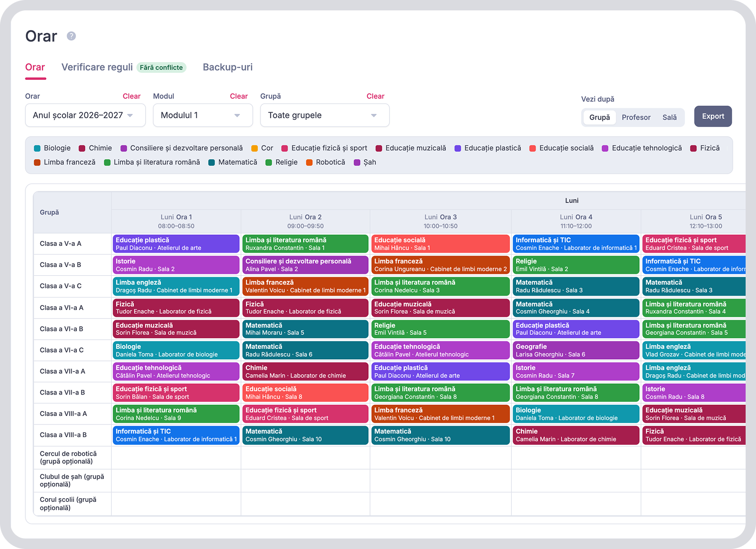This screenshot has width=756, height=549.
Task: Select the Educație plastică lesson for Clasa a V-a A
Action: pyautogui.click(x=176, y=244)
